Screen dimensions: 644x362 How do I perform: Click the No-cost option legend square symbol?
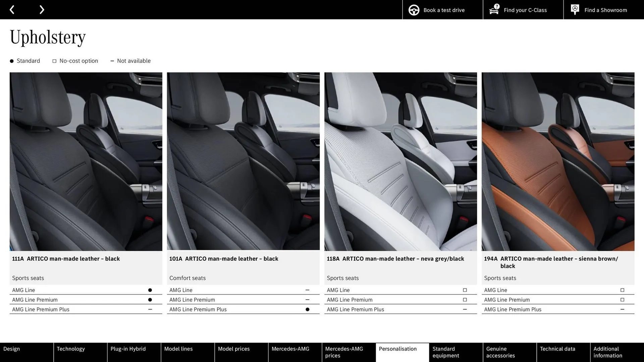point(54,61)
